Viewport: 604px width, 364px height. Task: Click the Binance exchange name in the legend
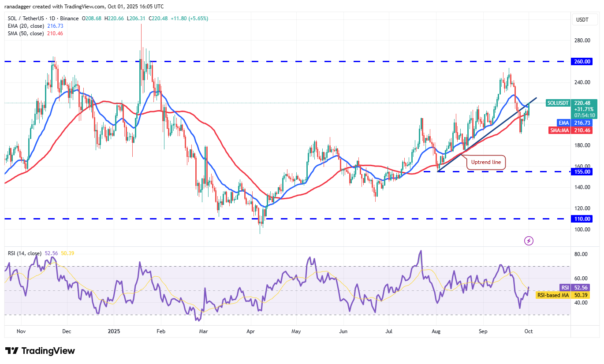70,18
